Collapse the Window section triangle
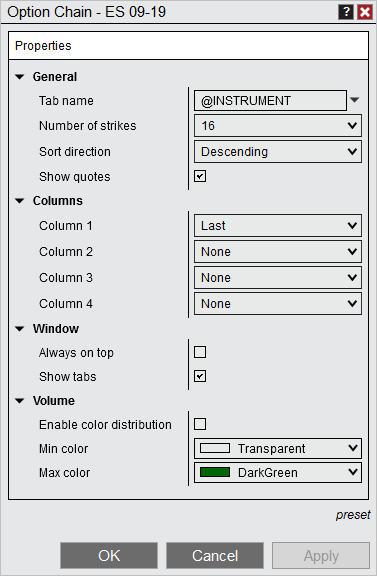The image size is (377, 576). click(x=20, y=329)
